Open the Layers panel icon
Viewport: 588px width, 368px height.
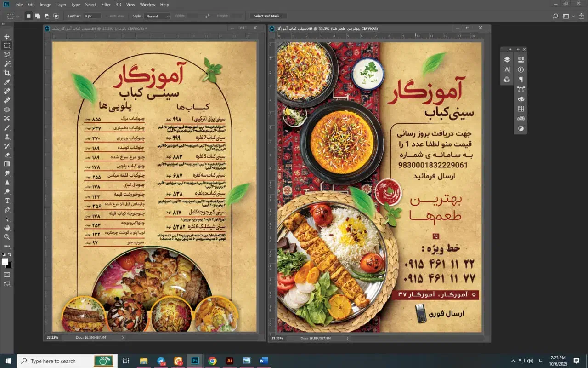pos(507,59)
